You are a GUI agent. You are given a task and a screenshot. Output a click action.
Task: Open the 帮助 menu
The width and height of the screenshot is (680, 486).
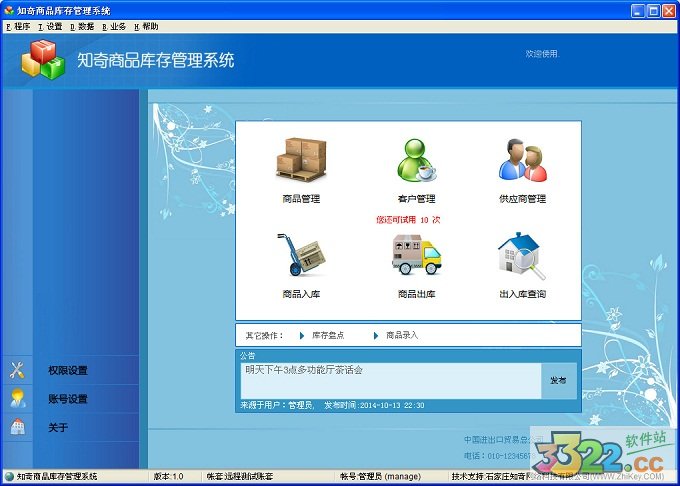coord(146,27)
